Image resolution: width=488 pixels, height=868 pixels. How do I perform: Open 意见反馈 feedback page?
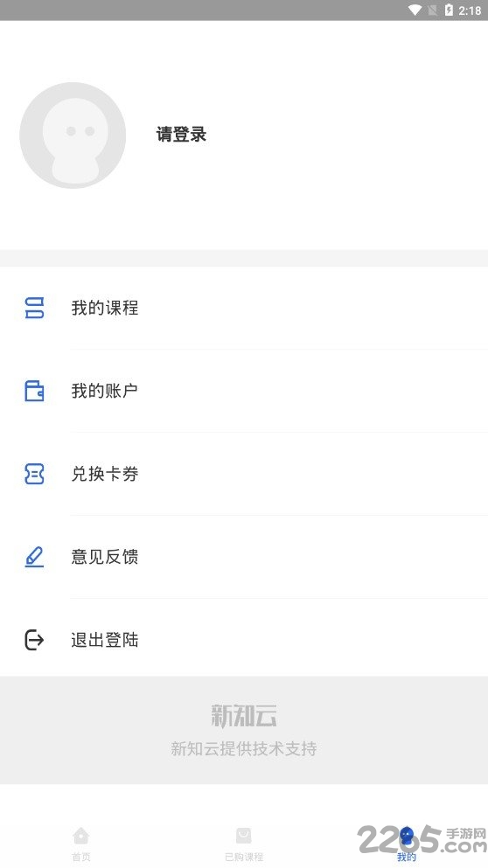[x=244, y=557]
